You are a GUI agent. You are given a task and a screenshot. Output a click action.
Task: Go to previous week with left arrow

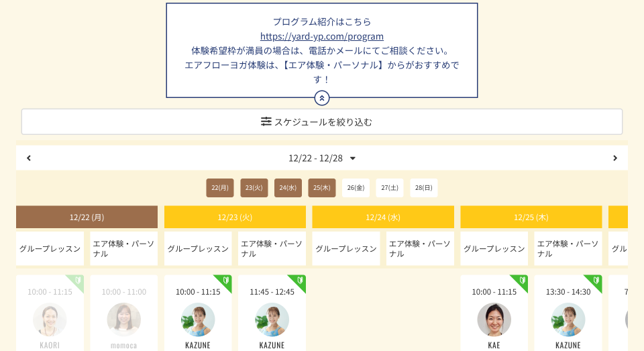pos(29,158)
